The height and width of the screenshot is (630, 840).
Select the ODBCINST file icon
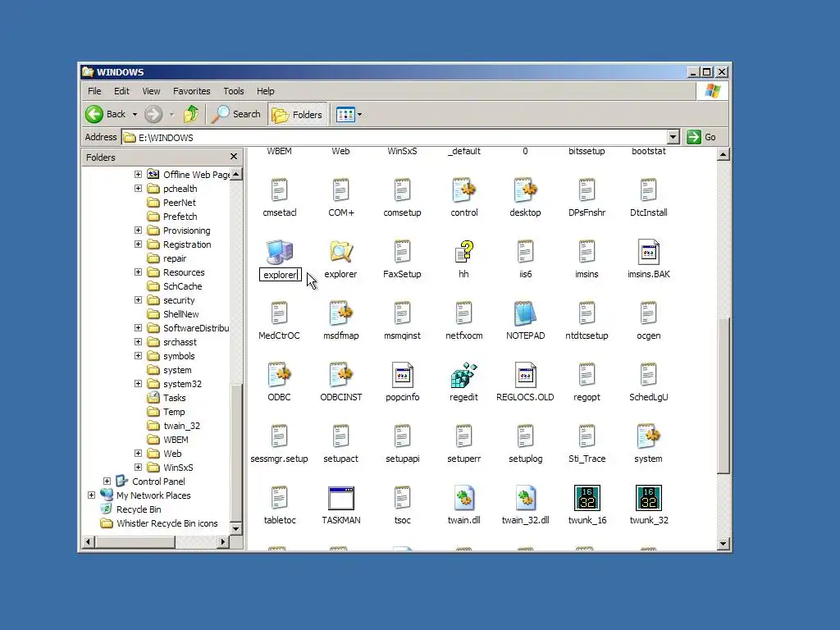[x=340, y=375]
